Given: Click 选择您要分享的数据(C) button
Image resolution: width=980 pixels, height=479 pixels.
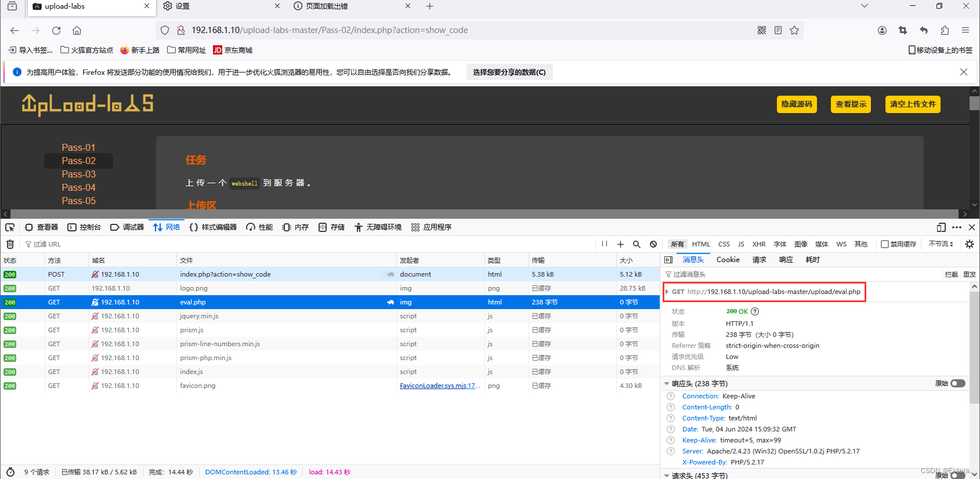Looking at the screenshot, I should point(509,72).
